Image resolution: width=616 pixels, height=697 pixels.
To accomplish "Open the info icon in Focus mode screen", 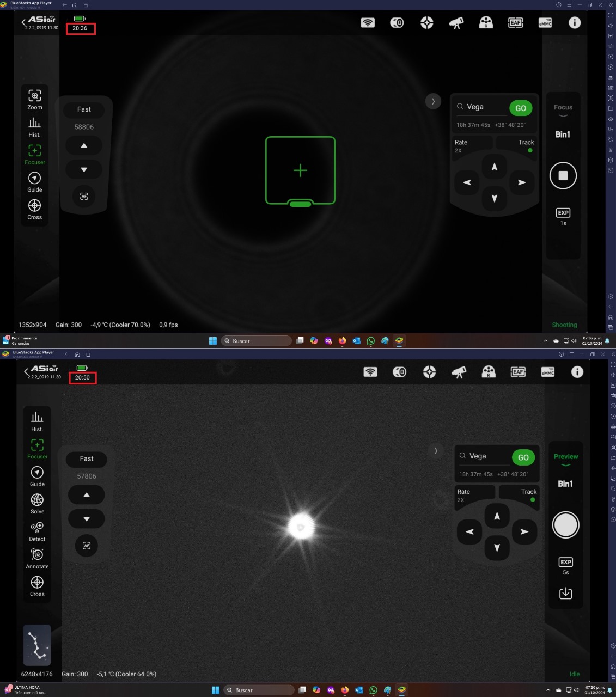I will [x=575, y=23].
